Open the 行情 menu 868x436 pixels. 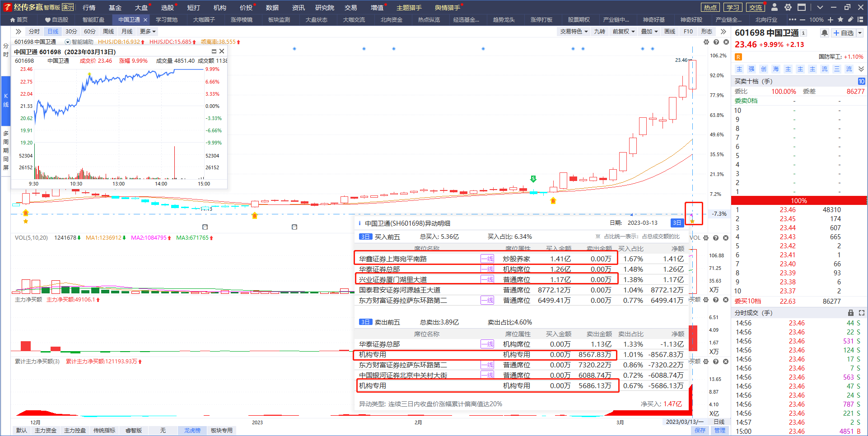[x=89, y=8]
